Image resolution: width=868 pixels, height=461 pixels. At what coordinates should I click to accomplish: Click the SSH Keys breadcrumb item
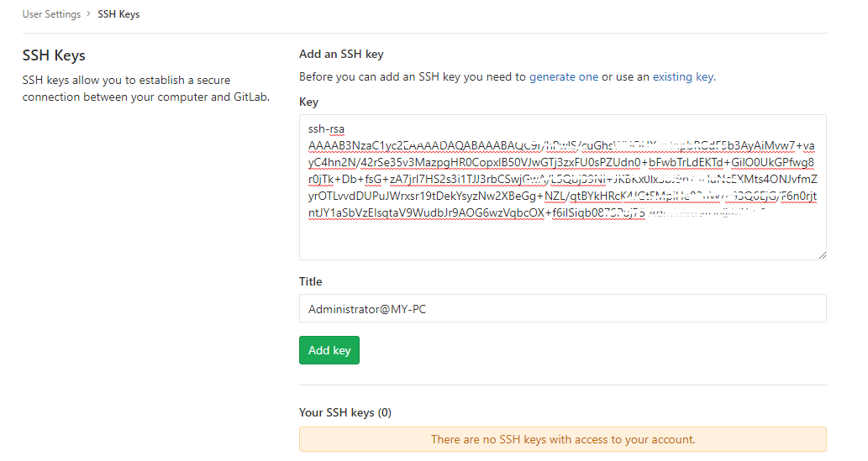click(118, 14)
